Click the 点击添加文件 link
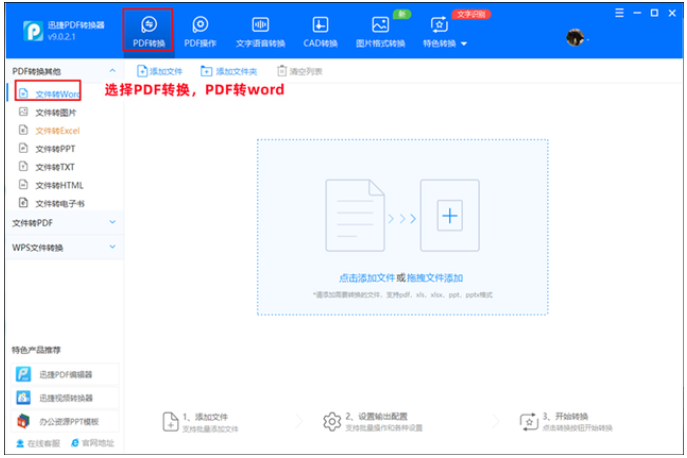 click(x=367, y=278)
